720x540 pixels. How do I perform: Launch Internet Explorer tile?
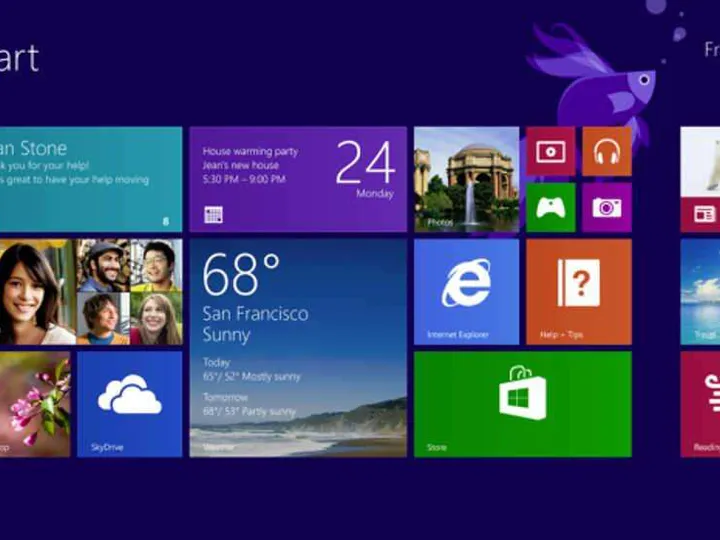(x=467, y=292)
